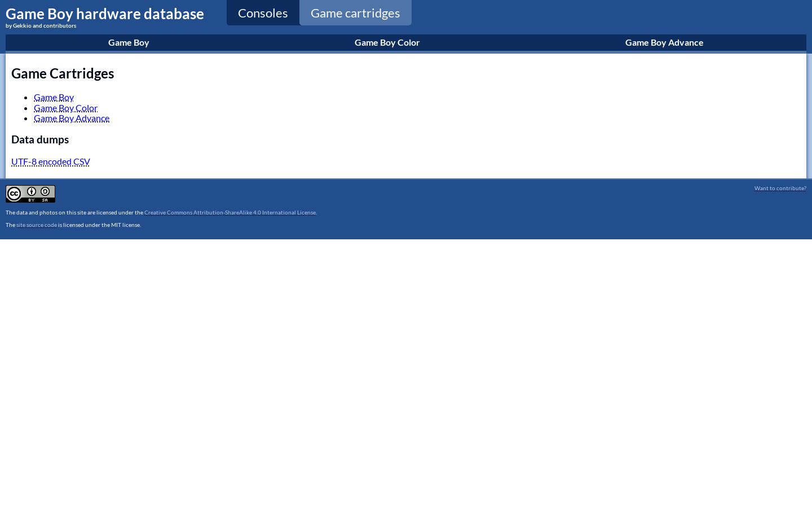The image size is (812, 508).
Task: Follow the Want to contribute? link
Action: tap(780, 188)
